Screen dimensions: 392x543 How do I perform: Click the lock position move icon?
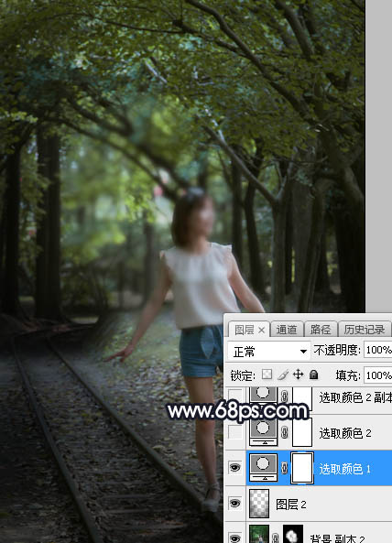299,375
